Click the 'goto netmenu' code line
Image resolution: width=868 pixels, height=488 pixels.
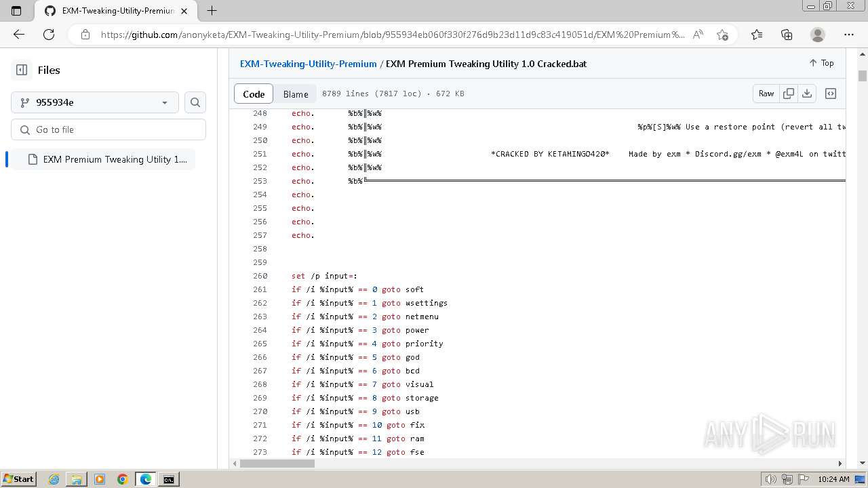point(365,317)
